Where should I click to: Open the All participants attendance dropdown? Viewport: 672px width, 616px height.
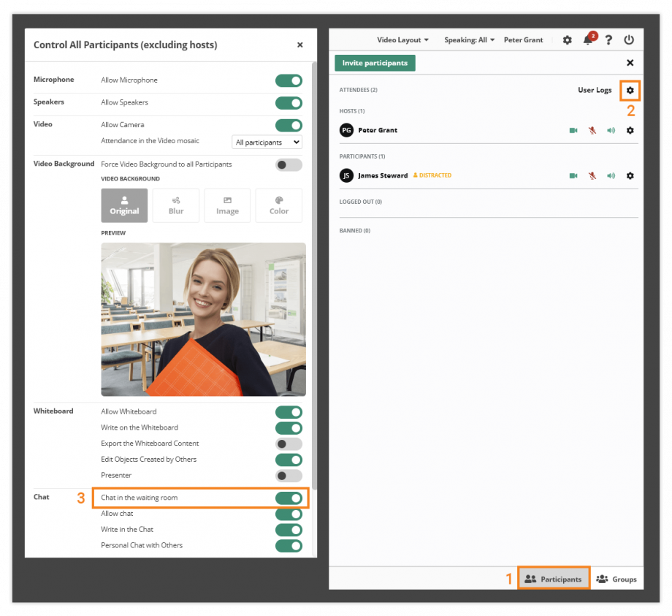pyautogui.click(x=267, y=142)
